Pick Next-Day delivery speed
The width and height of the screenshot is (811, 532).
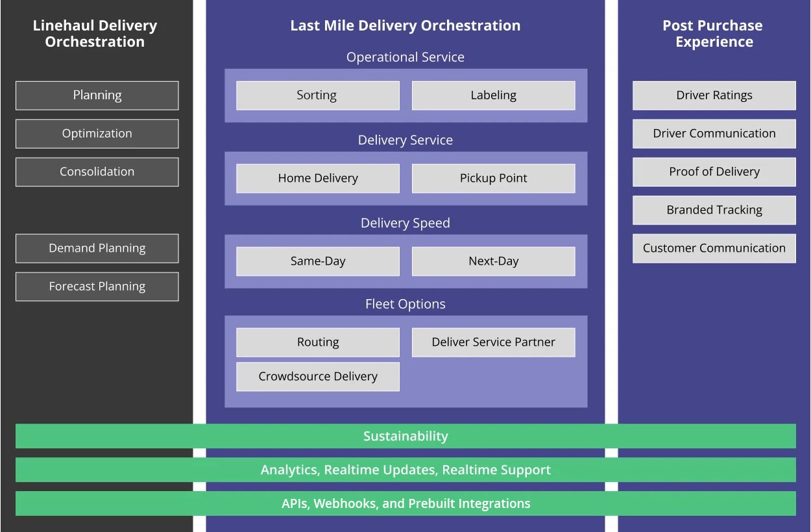[493, 261]
